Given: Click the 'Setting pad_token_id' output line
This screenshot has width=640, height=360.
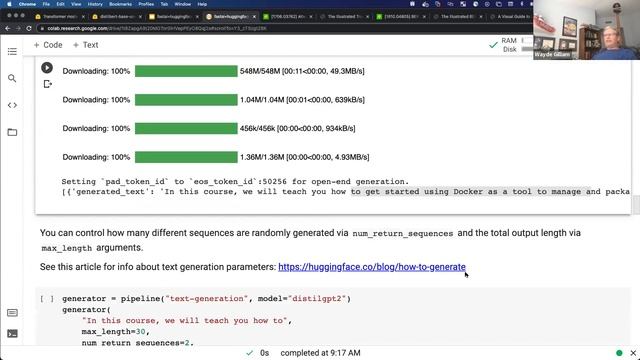Looking at the screenshot, I should coord(235,182).
